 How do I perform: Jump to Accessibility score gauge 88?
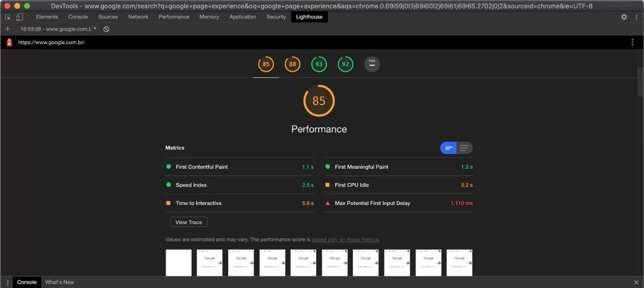[293, 64]
